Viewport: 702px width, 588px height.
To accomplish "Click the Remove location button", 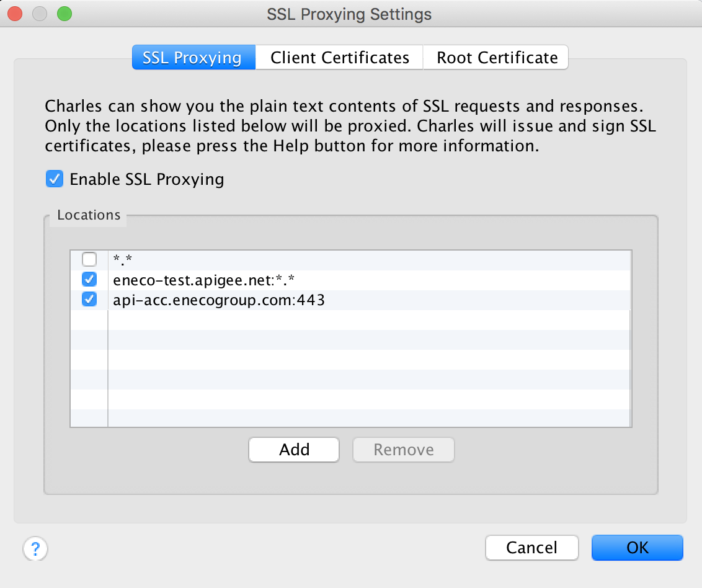I will 403,449.
